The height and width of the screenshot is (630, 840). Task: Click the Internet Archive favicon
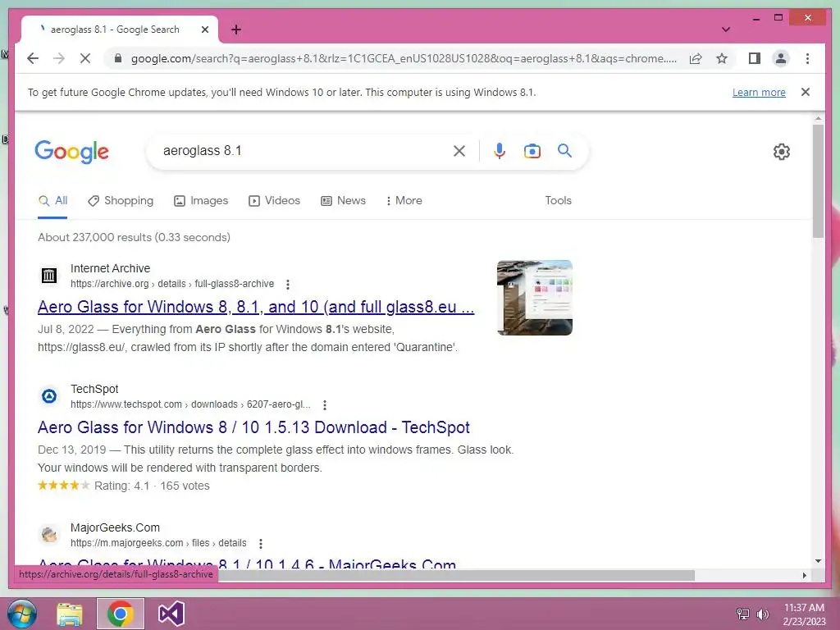pyautogui.click(x=49, y=276)
